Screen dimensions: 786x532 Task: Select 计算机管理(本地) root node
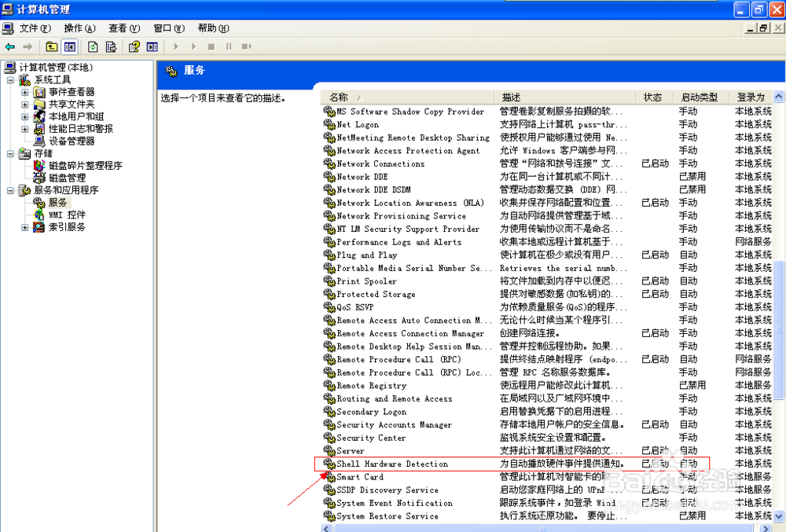(56, 67)
